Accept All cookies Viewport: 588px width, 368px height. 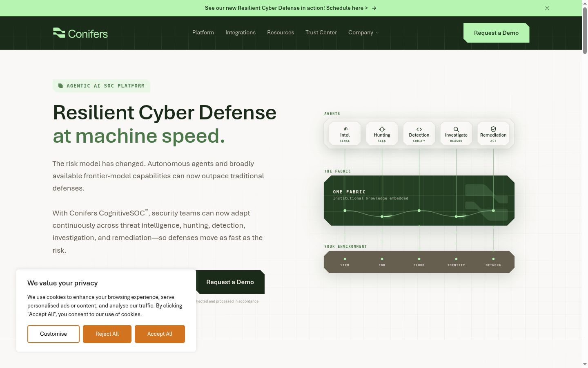[160, 334]
